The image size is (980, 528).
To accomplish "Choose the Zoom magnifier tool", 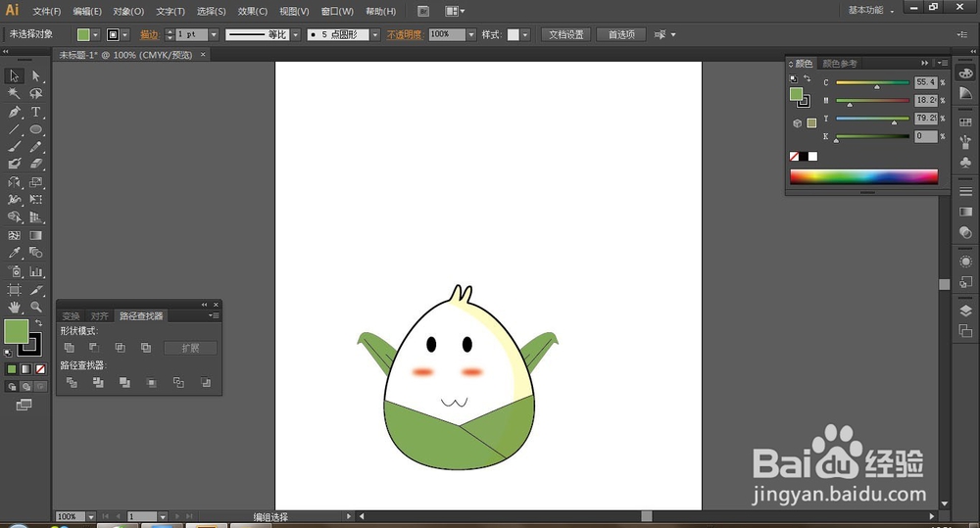I will (x=36, y=308).
